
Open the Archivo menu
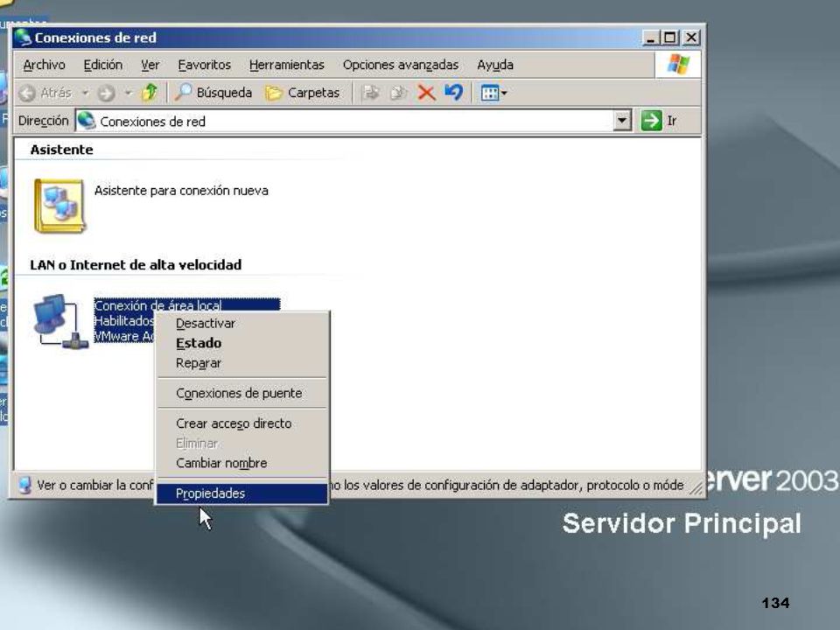point(44,65)
